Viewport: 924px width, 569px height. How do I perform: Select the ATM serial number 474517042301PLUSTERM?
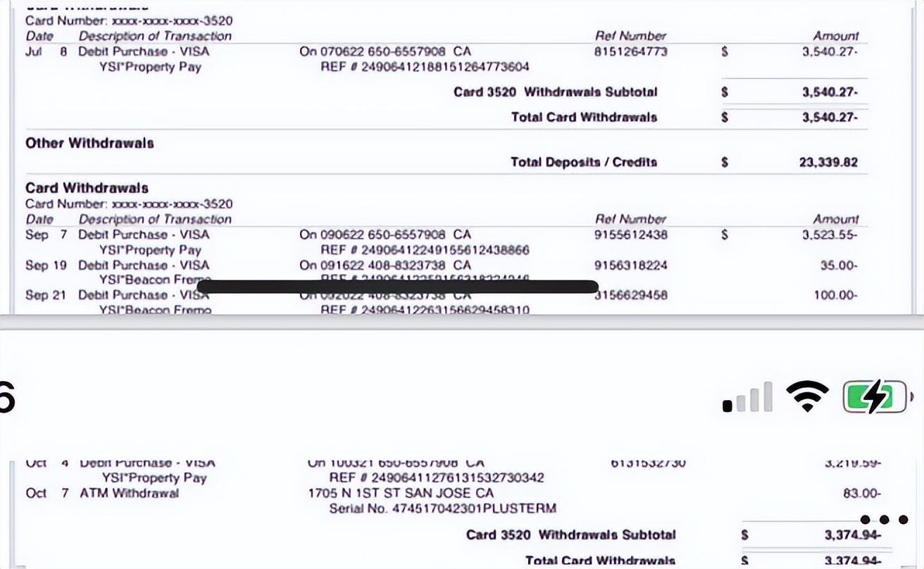pyautogui.click(x=443, y=508)
